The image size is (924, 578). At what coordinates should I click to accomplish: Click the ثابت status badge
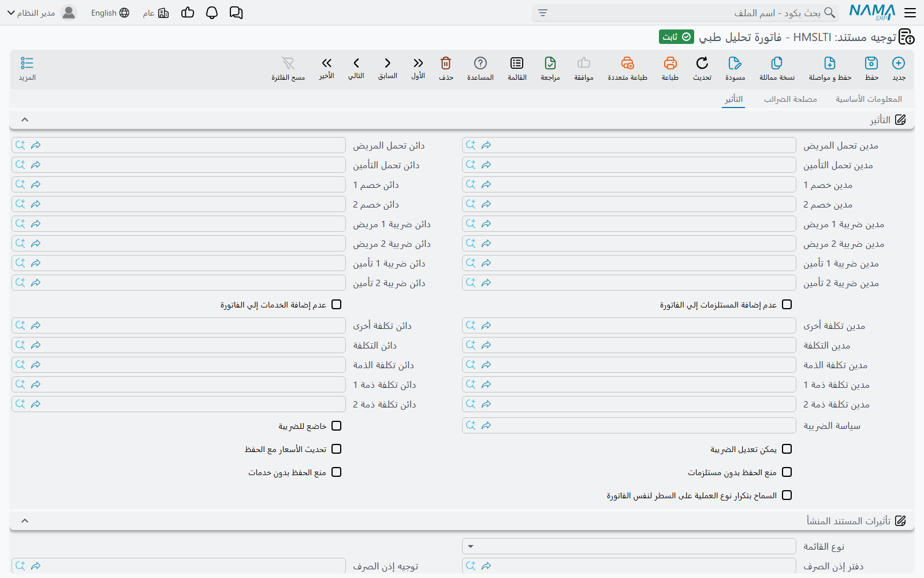tap(676, 37)
